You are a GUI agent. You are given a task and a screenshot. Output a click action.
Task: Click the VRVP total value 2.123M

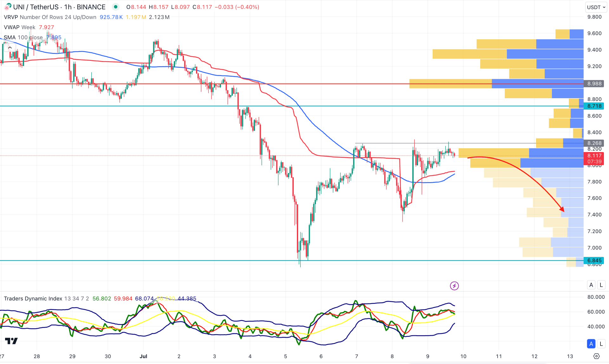click(159, 17)
